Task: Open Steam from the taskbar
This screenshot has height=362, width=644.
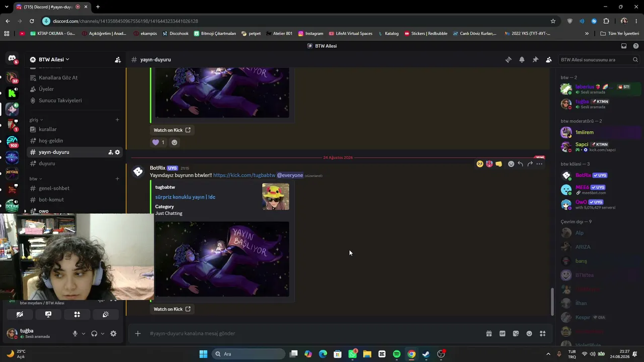Action: 426,354
